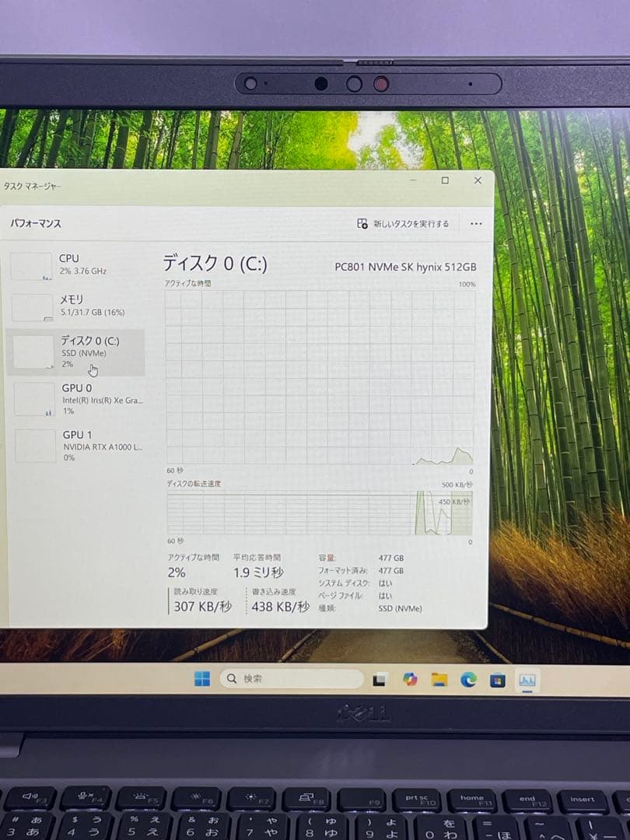Viewport: 630px width, 840px height.
Task: Switch to the パフォーマンス tab
Action: 35,223
